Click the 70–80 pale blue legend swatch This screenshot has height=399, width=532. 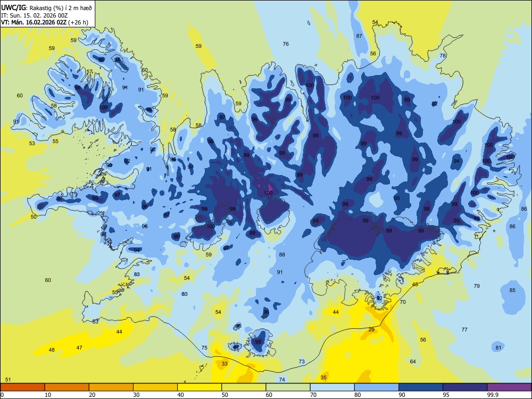[332, 387]
